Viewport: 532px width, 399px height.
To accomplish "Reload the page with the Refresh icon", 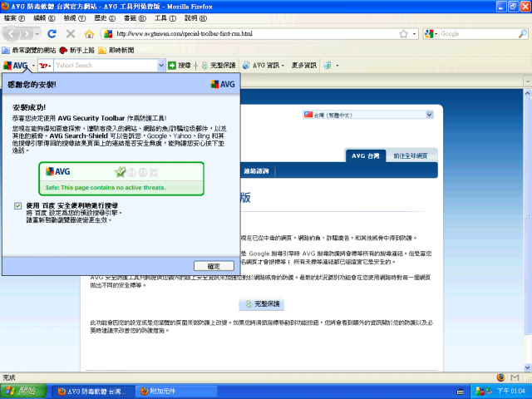I will coord(52,33).
